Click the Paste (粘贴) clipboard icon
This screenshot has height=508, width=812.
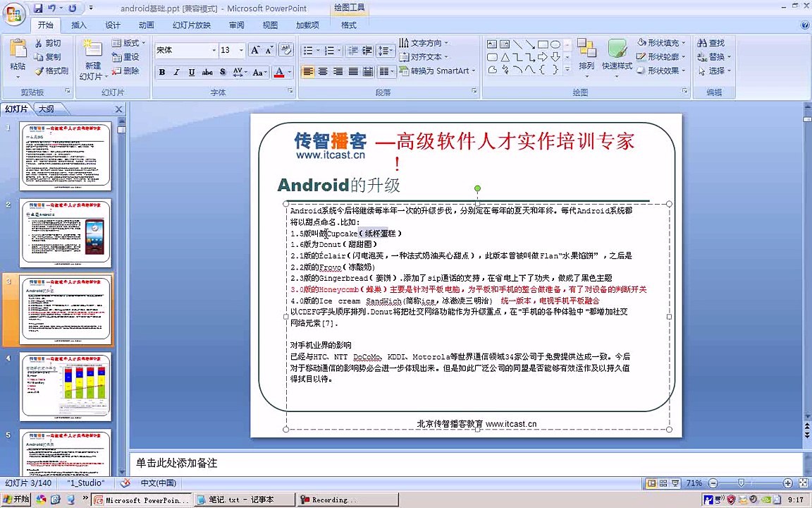click(18, 48)
